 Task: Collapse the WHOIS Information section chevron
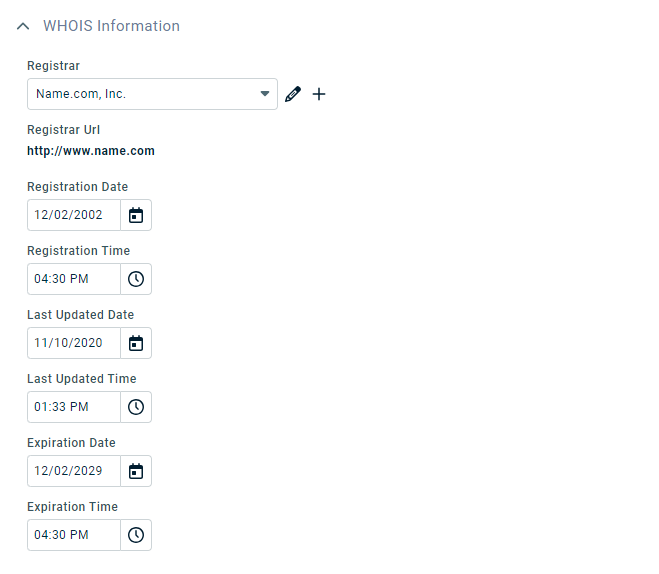(x=23, y=26)
